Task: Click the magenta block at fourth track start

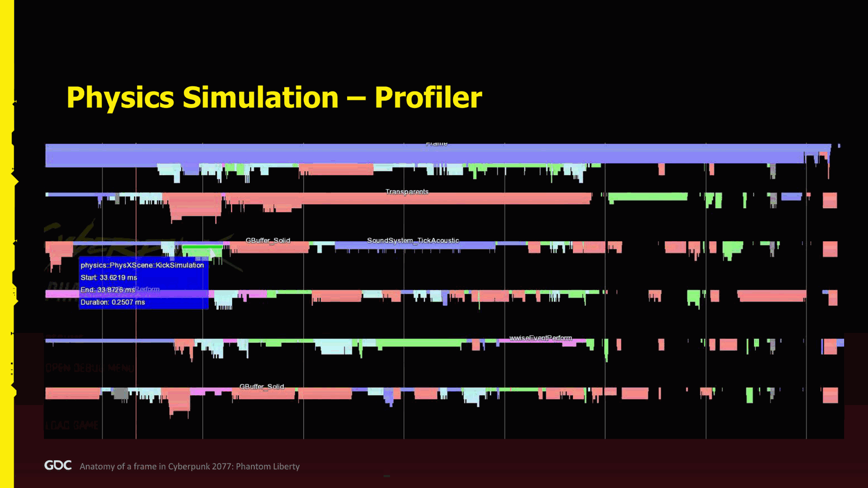Action: pos(62,294)
